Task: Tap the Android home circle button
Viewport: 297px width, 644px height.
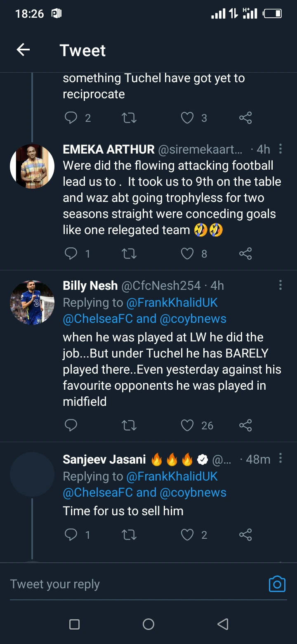Action: (148, 624)
